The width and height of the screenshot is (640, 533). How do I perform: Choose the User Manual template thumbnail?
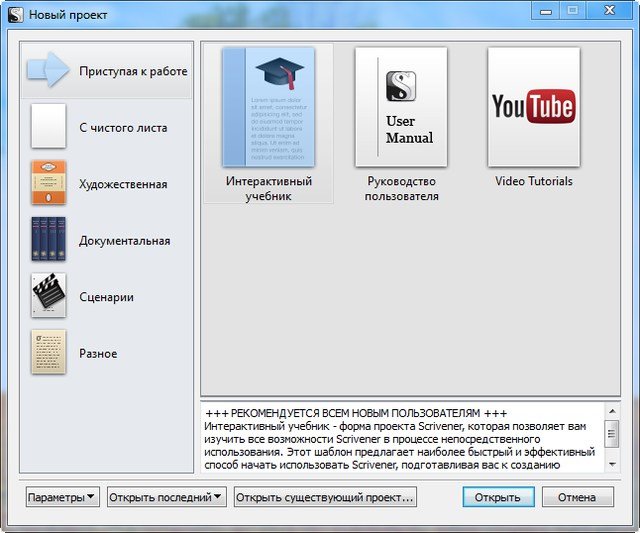pos(401,107)
